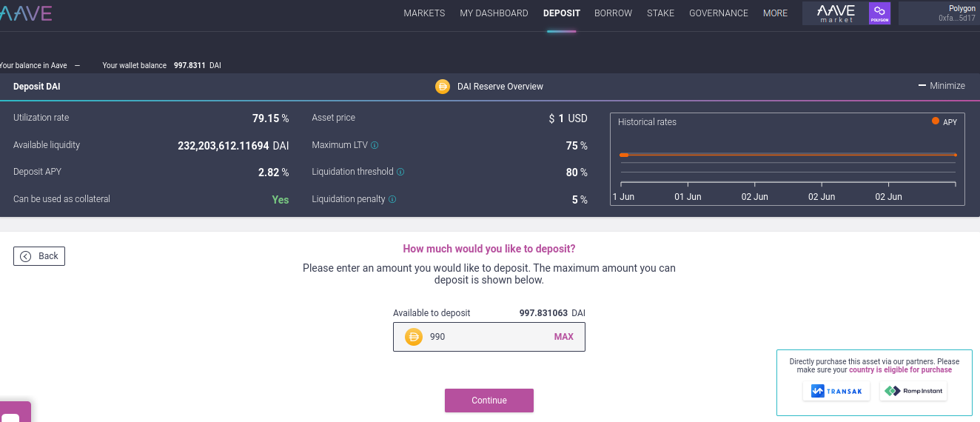Click the DAI icon in amount field
980x422 pixels.
coord(413,337)
